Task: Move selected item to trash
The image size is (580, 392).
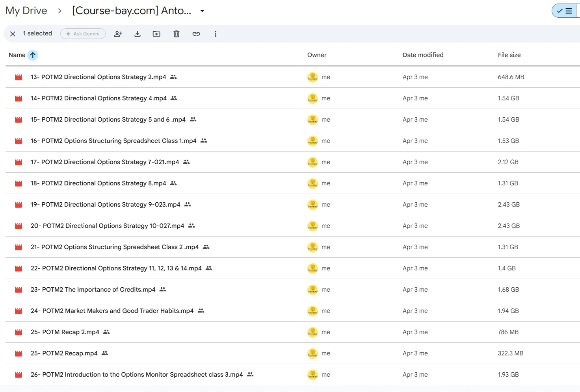Action: point(177,34)
